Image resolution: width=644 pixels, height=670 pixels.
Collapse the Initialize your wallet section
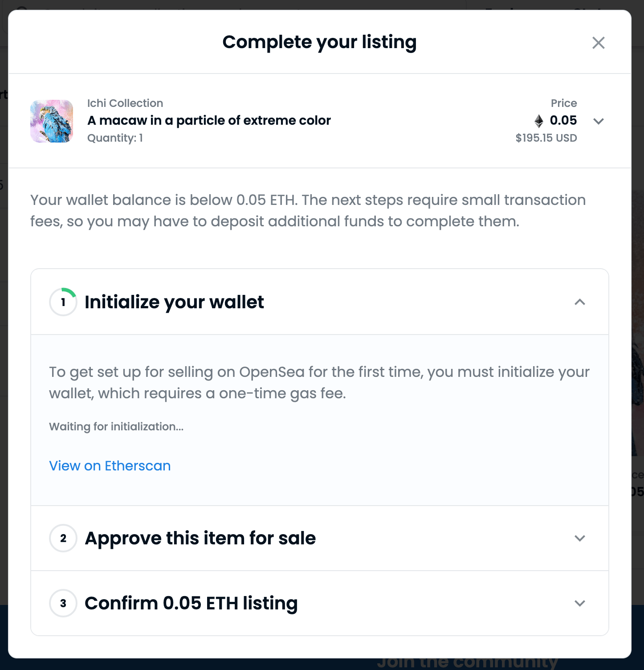click(x=580, y=302)
